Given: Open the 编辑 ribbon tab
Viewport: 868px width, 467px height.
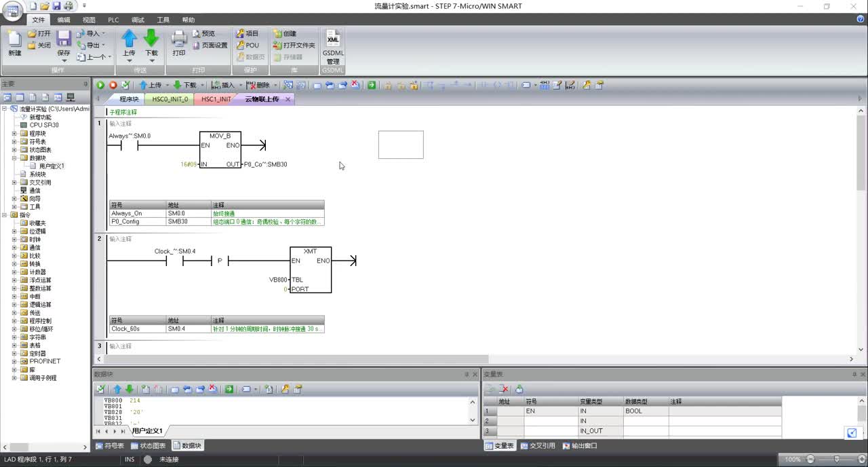Looking at the screenshot, I should click(x=64, y=20).
